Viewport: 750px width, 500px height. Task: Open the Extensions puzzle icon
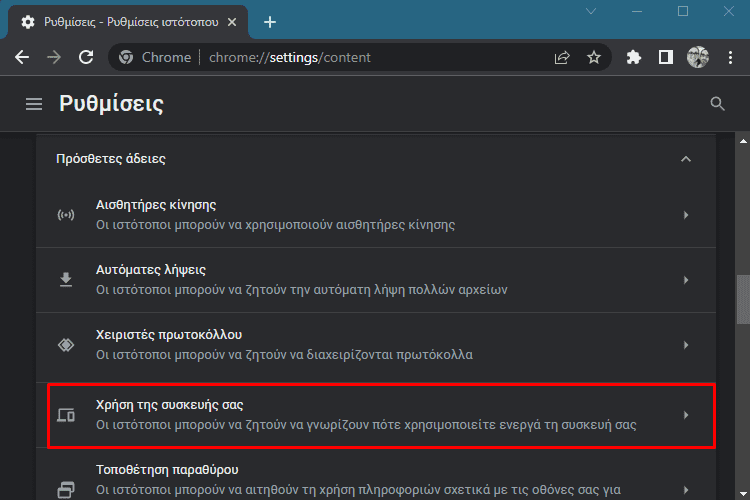pyautogui.click(x=633, y=57)
